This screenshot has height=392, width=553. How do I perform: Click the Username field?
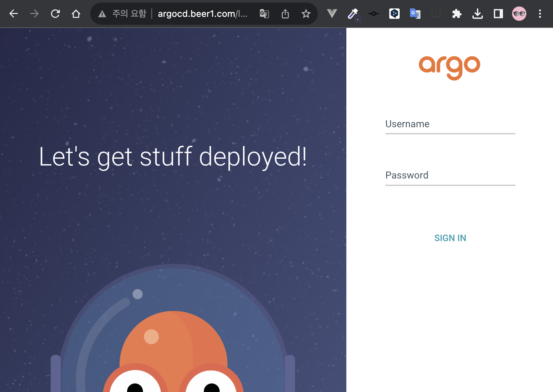450,125
